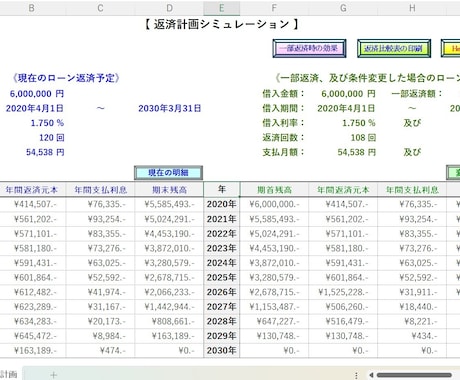Image resolution: width=460 pixels, height=380 pixels.
Task: Select the 2020年 row cell
Action: coord(222,204)
